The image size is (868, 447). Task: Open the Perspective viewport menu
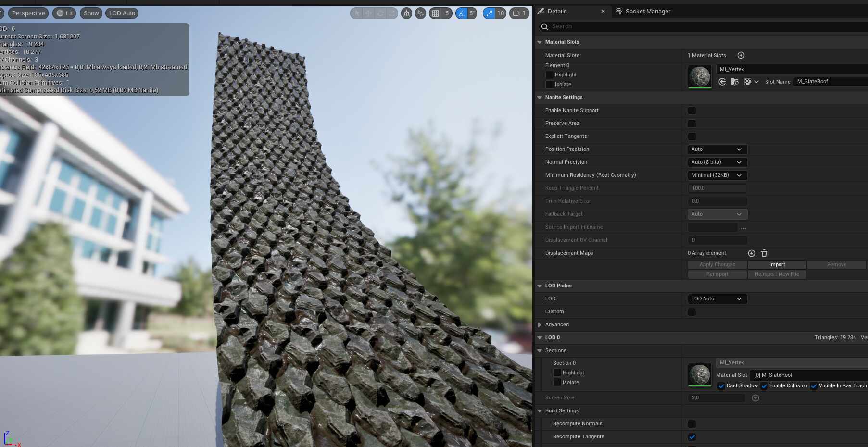pyautogui.click(x=28, y=13)
